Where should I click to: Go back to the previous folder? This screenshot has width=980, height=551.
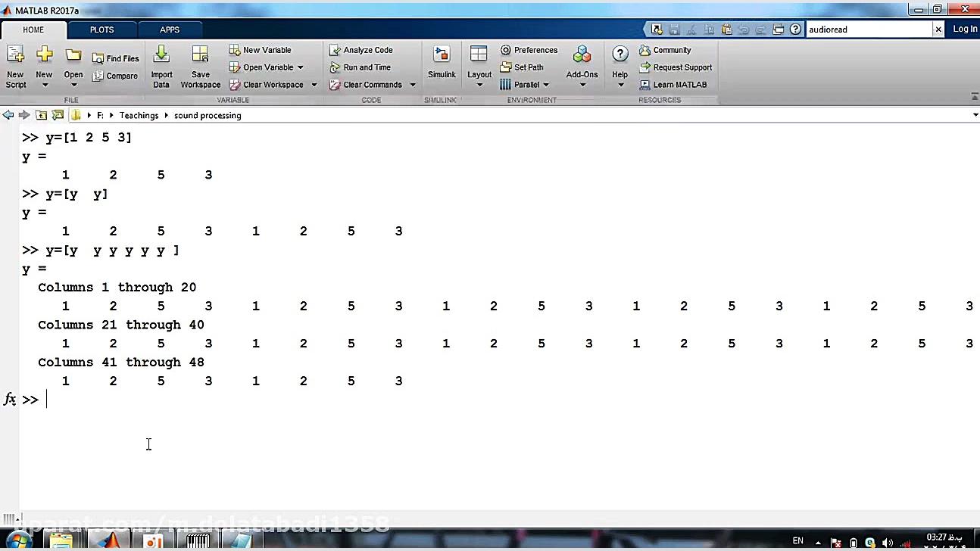tap(8, 115)
